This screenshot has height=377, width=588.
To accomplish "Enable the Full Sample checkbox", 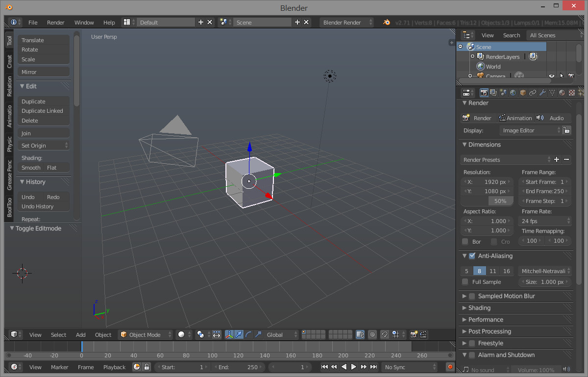I will coord(465,281).
